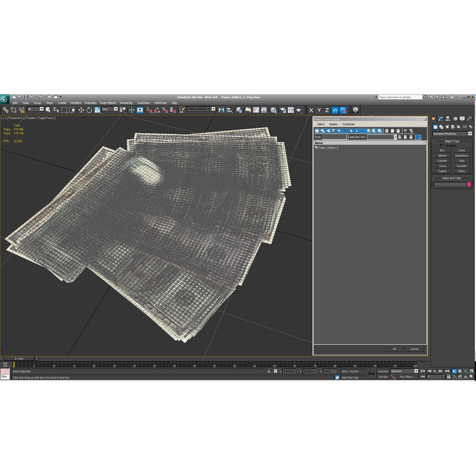Click the Find input field
Viewport: 476px width, 476px height.
[334, 137]
